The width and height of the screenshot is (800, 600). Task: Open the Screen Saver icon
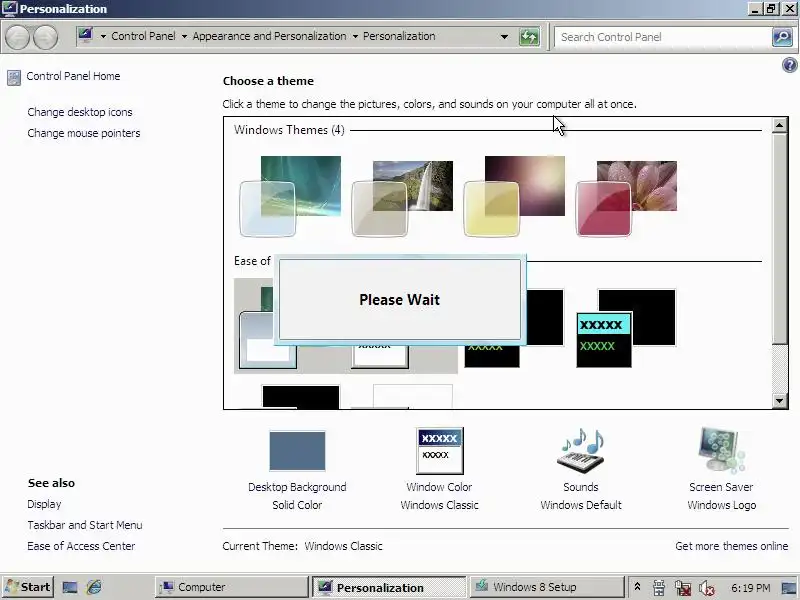point(721,450)
